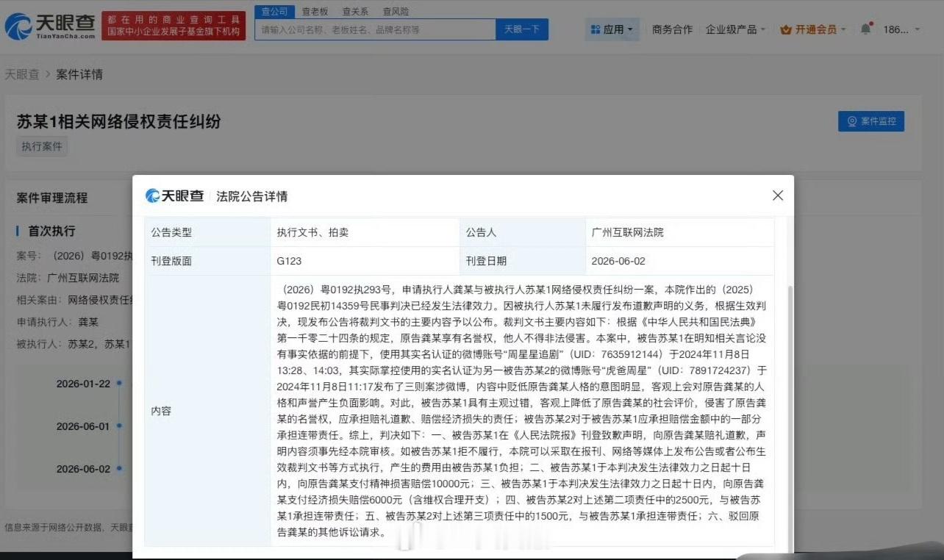Click the TianYanCha logo

coord(49,26)
